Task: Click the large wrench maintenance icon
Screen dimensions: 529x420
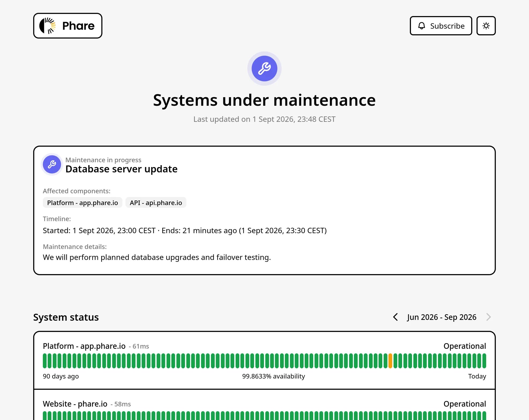Action: pyautogui.click(x=264, y=69)
